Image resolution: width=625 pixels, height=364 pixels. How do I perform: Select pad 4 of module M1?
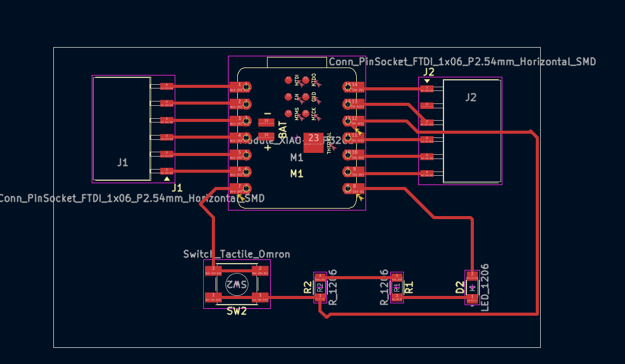coord(240,137)
